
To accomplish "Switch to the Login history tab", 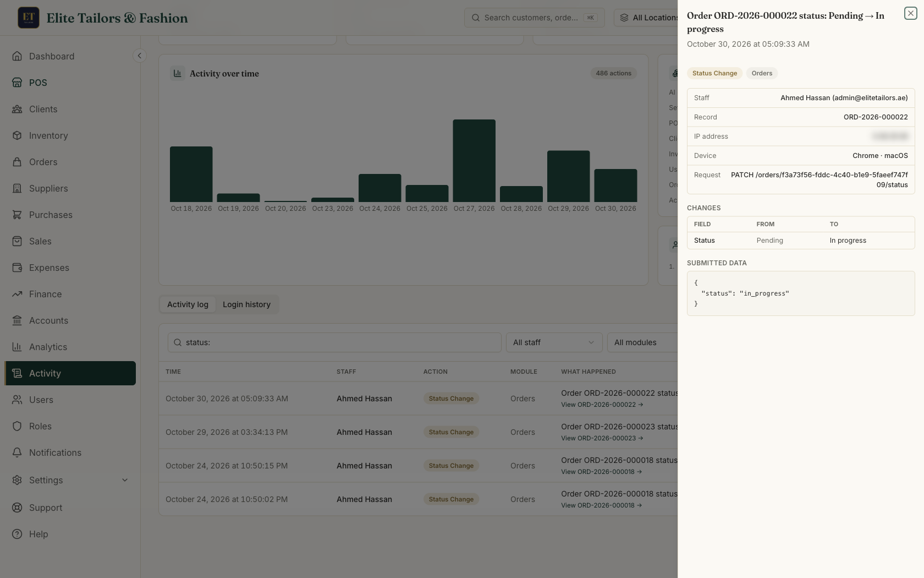I will (x=246, y=304).
